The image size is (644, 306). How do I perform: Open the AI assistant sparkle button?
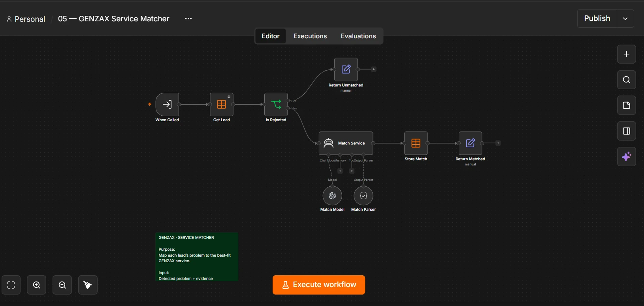click(x=627, y=157)
